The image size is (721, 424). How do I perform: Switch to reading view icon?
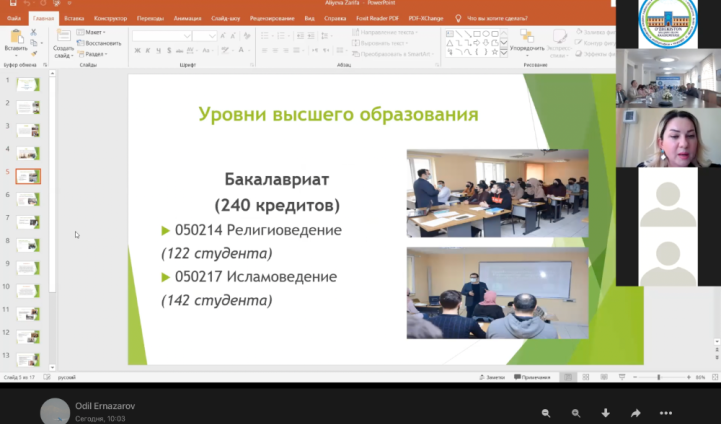coord(604,377)
